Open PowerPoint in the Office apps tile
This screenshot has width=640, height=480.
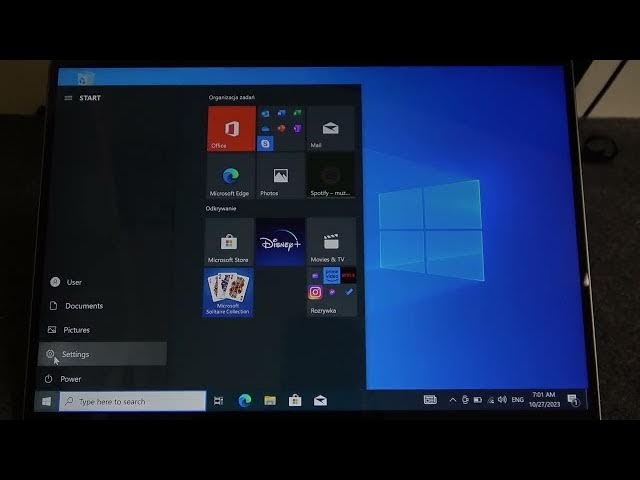pyautogui.click(x=281, y=129)
